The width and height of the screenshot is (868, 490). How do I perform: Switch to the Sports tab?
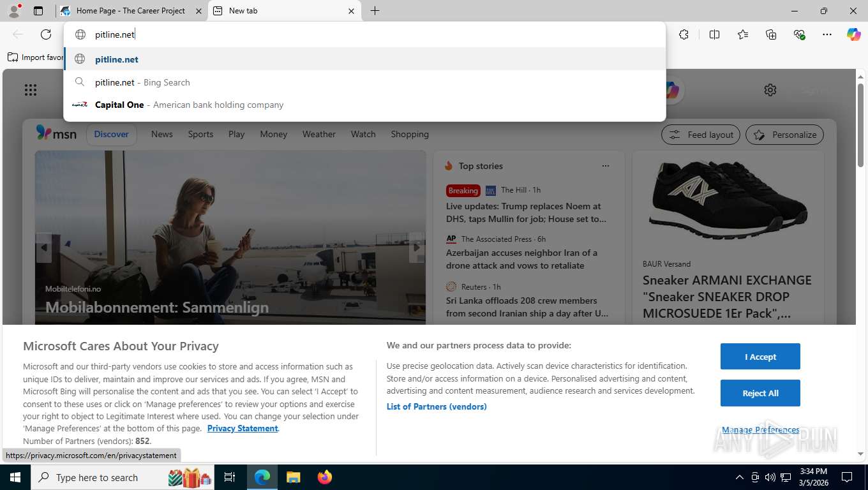pyautogui.click(x=200, y=134)
